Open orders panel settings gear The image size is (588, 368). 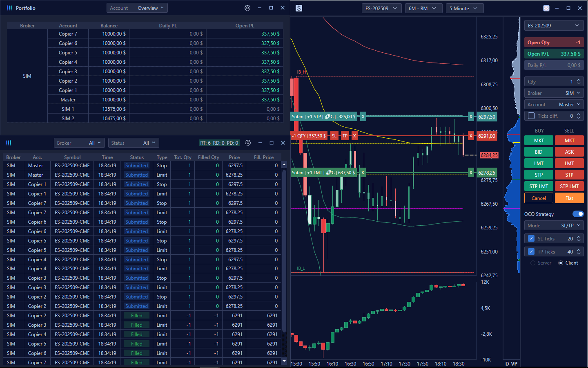[248, 143]
